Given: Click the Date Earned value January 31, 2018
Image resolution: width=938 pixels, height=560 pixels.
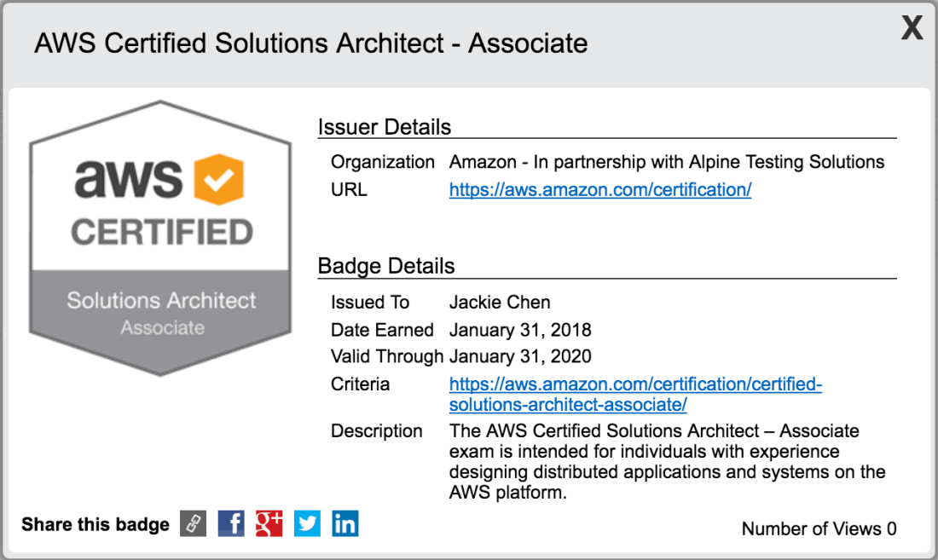Looking at the screenshot, I should point(520,330).
